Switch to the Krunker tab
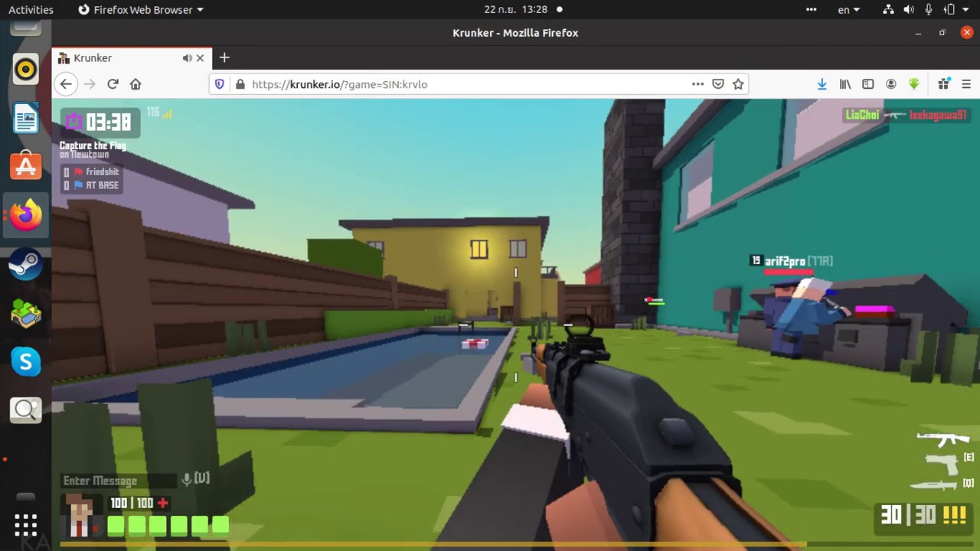Screen dimensions: 980x551 [131, 58]
